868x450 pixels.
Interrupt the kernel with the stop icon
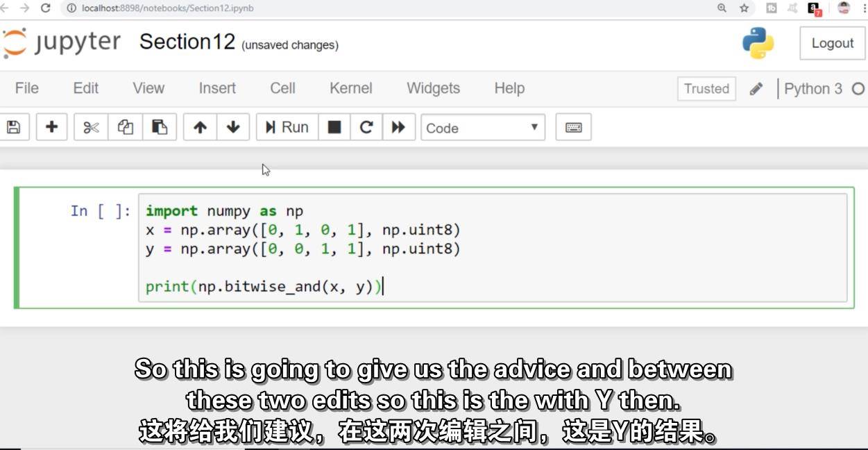pyautogui.click(x=334, y=127)
